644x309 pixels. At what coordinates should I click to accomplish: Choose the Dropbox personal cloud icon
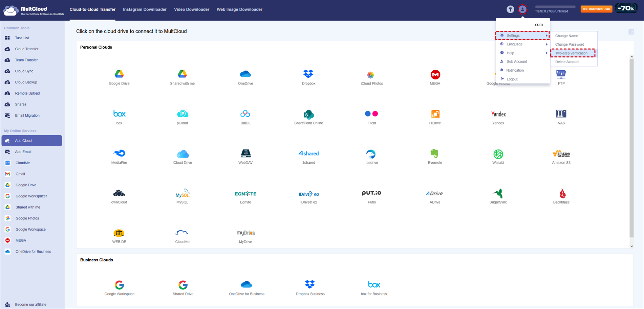click(x=308, y=74)
